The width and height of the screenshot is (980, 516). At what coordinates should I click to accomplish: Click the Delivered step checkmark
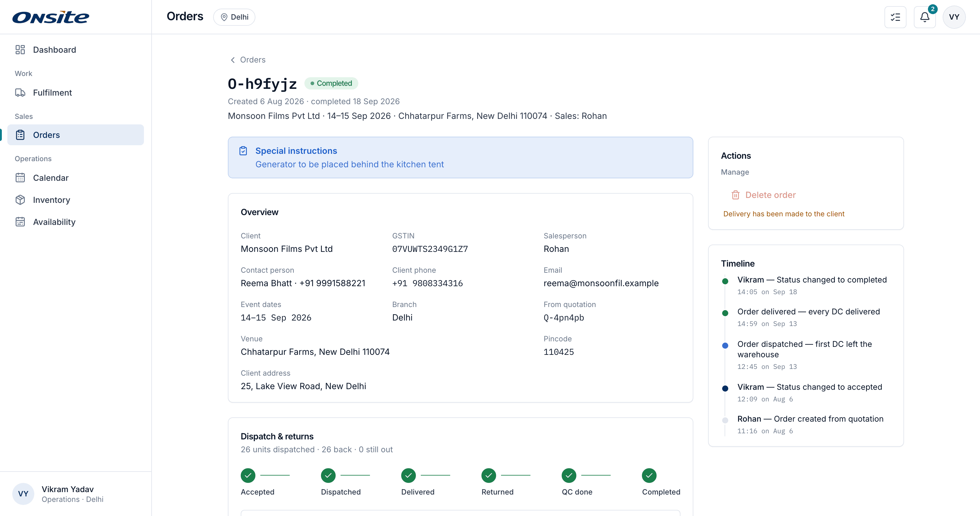tap(408, 475)
